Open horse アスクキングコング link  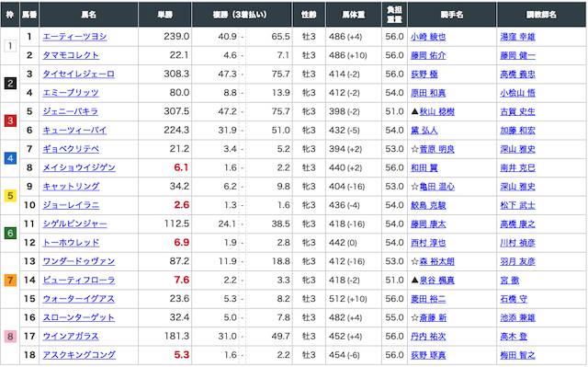(79, 355)
